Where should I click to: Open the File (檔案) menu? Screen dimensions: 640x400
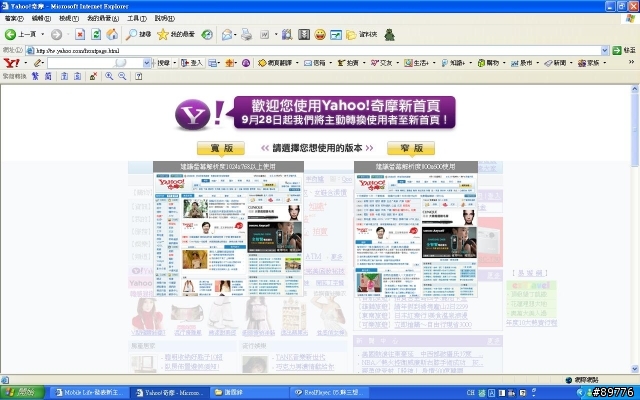[x=14, y=18]
